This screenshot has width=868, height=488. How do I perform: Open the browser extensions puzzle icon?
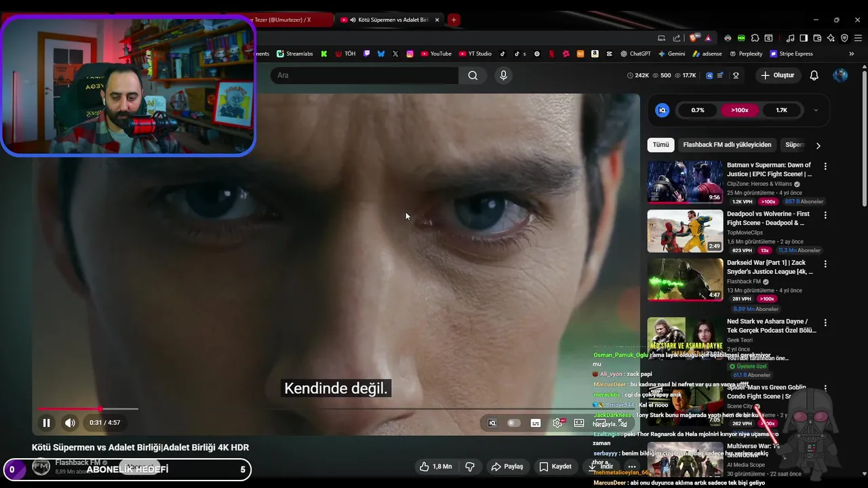pos(755,38)
